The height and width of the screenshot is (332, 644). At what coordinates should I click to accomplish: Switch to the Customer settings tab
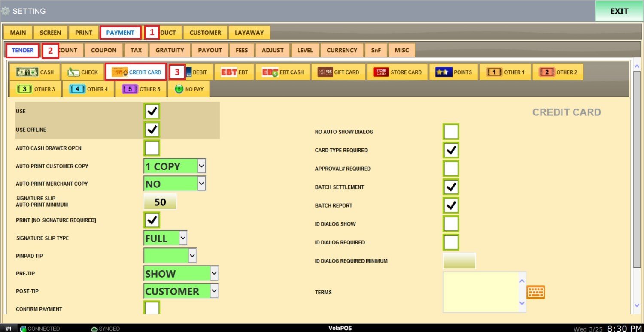coord(205,33)
